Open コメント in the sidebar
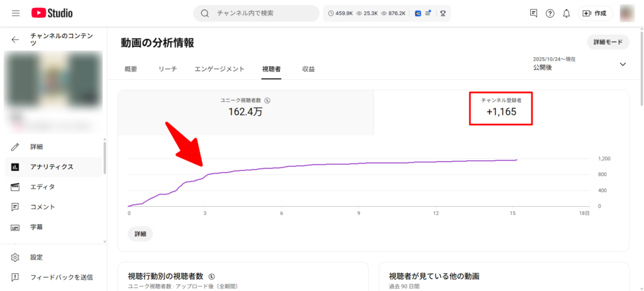 pos(42,207)
